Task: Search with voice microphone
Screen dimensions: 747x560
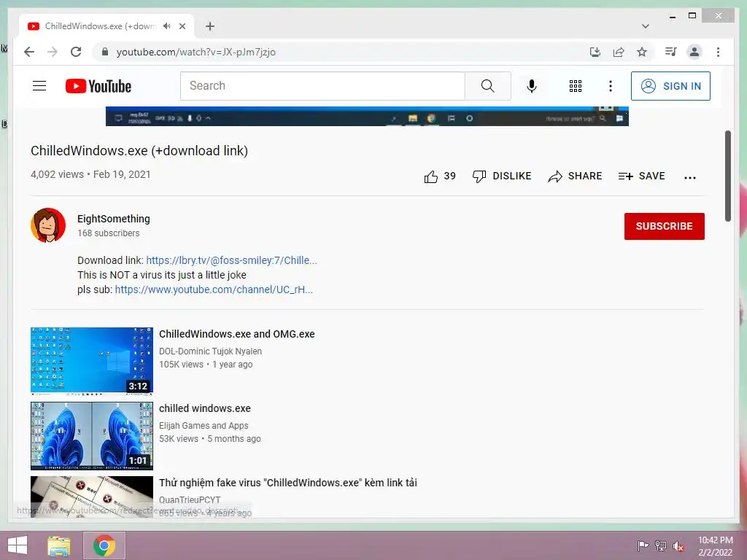Action: (x=532, y=86)
